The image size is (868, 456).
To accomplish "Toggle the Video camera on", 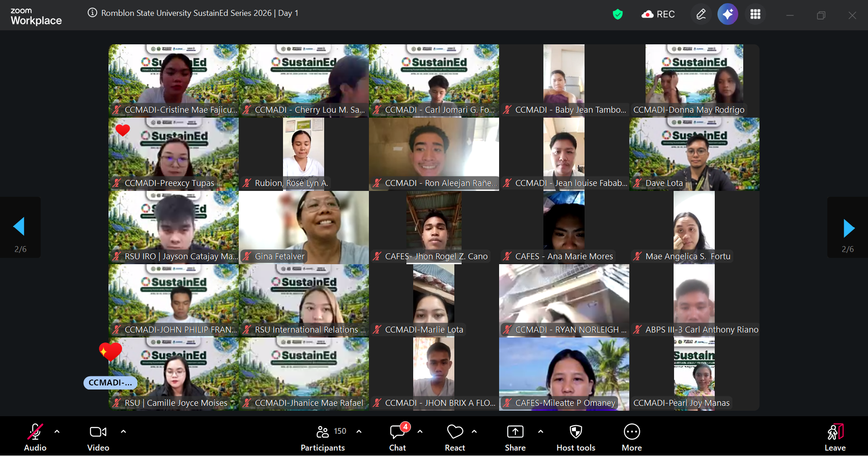I will [98, 437].
